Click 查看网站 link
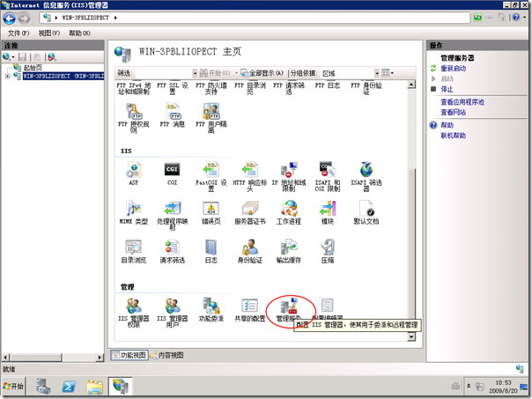The image size is (532, 399). pyautogui.click(x=453, y=112)
